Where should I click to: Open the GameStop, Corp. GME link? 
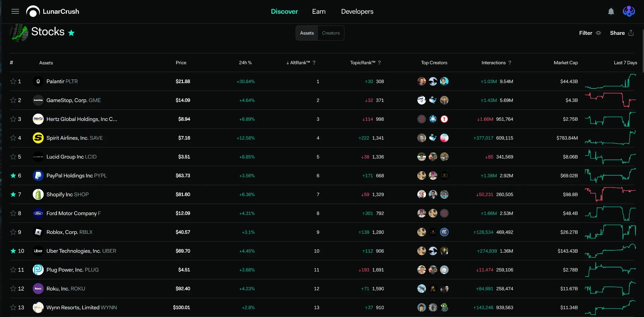pos(73,100)
